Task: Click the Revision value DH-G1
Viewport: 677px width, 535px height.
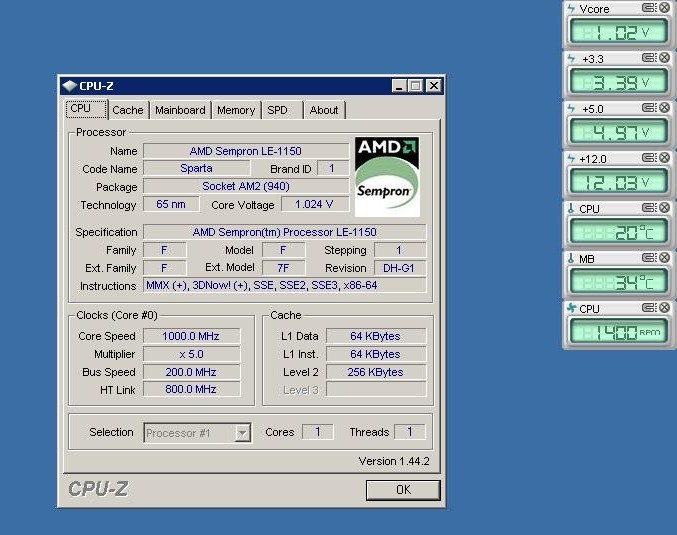Action: point(399,268)
